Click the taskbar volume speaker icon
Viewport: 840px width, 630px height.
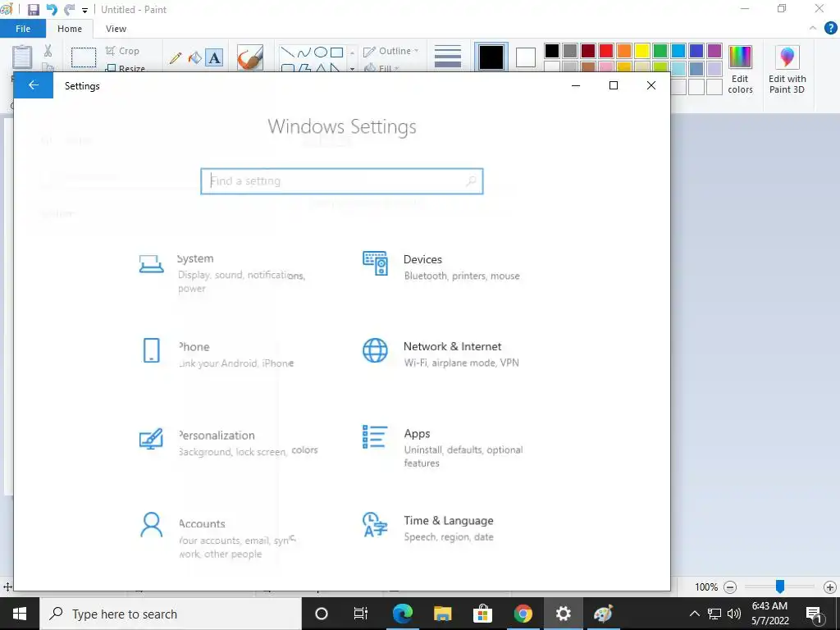[734, 614]
